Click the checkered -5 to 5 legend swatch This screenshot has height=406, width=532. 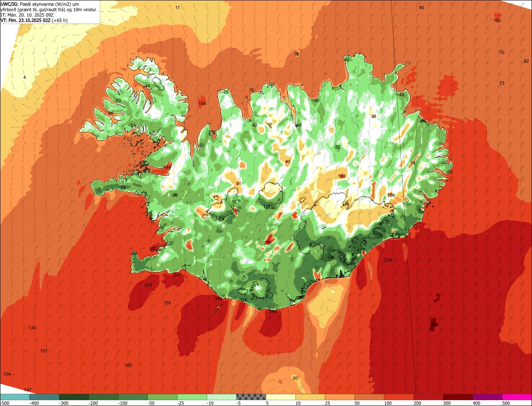(251, 397)
